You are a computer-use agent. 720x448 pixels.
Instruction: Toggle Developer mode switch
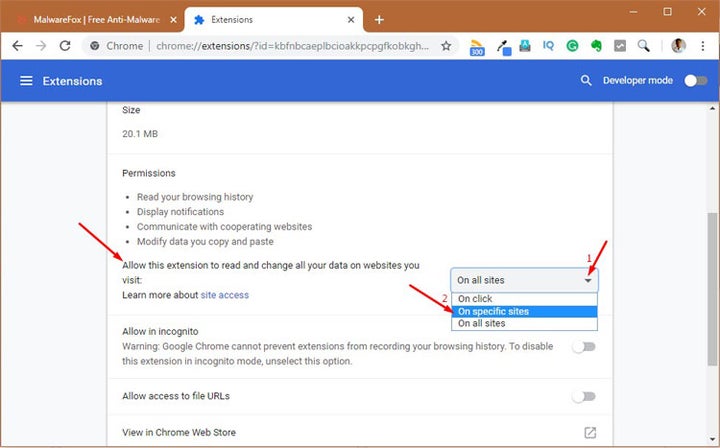click(694, 81)
